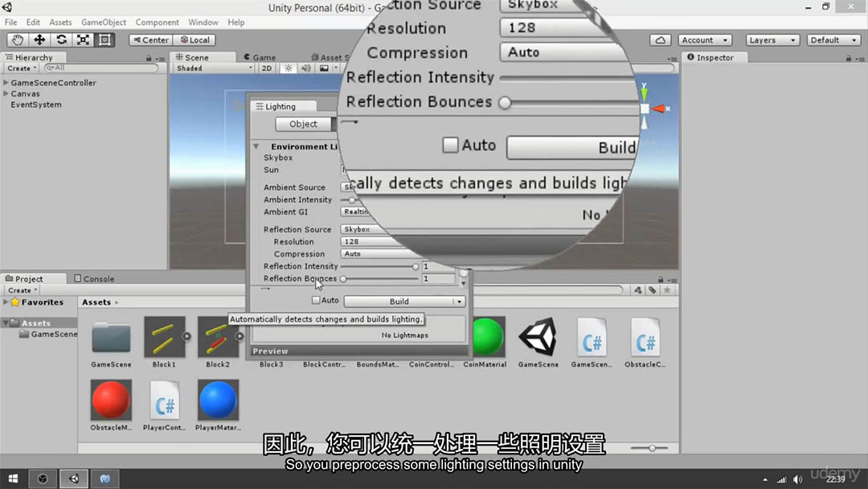Image resolution: width=868 pixels, height=489 pixels.
Task: Toggle scene audio speaker icon
Action: click(x=305, y=68)
